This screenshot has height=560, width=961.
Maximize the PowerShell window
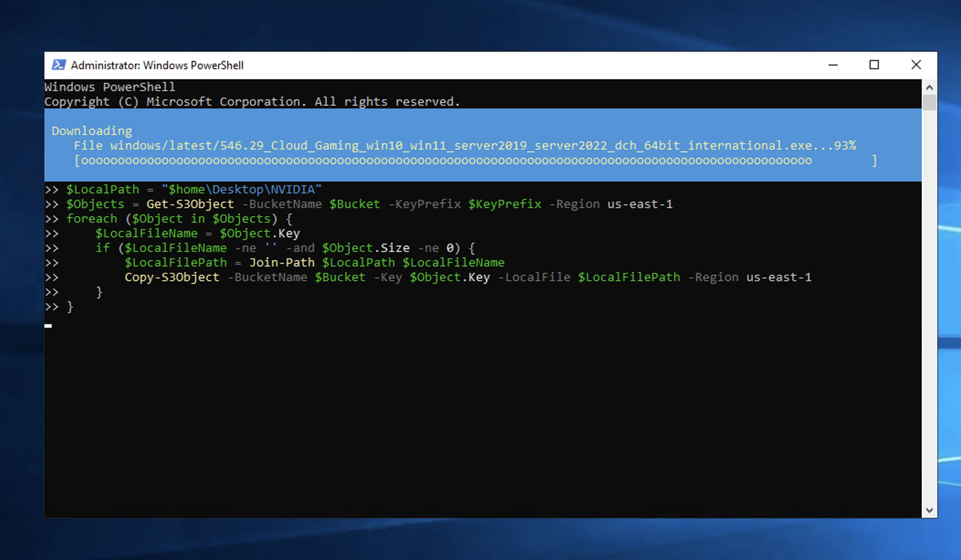[874, 65]
